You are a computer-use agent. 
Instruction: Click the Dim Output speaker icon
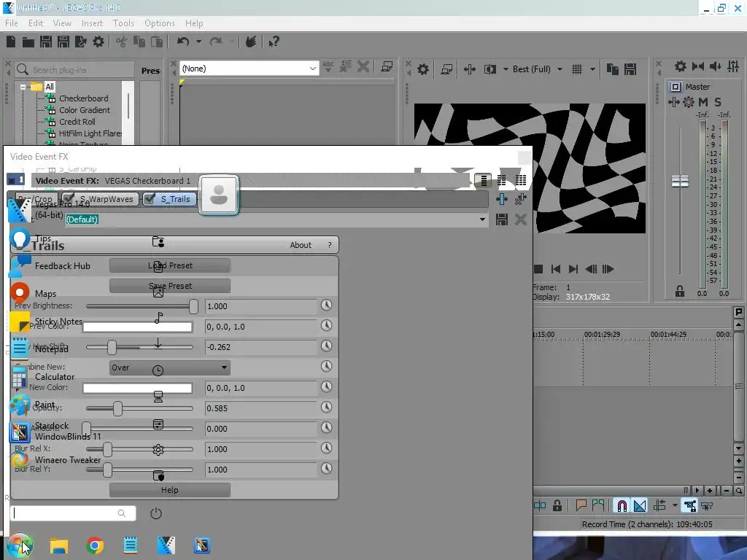coord(715,66)
